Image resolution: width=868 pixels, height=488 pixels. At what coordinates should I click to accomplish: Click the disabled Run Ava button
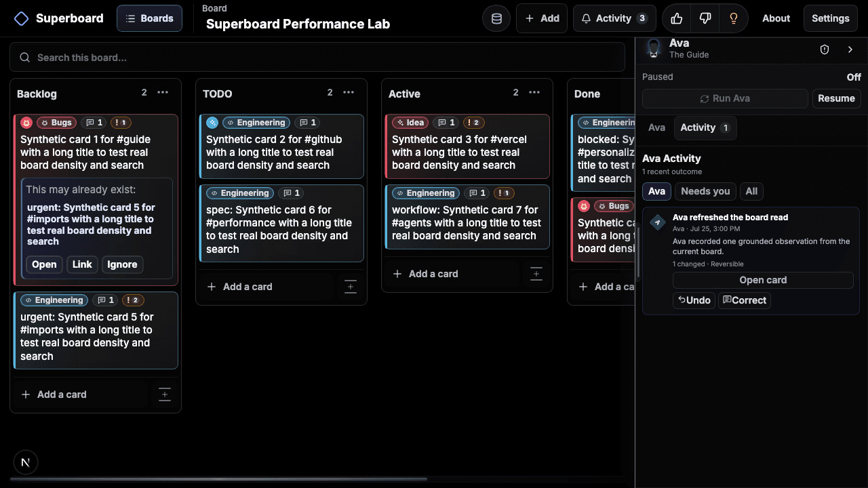[x=725, y=98]
